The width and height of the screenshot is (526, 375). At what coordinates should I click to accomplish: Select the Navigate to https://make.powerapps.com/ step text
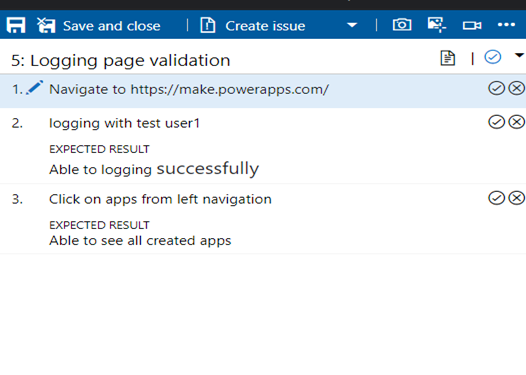pos(189,90)
